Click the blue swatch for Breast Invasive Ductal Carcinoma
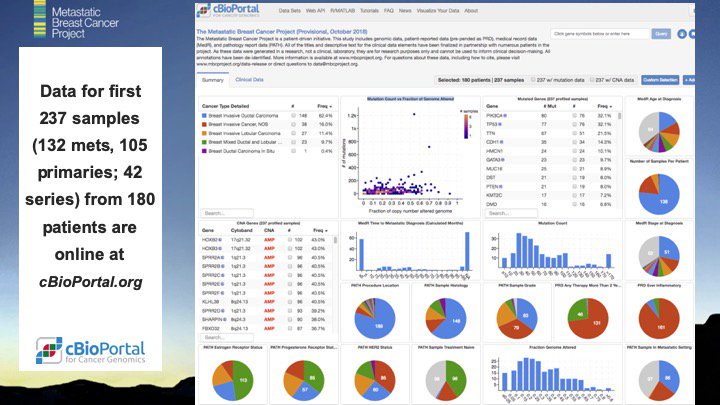 click(x=204, y=116)
